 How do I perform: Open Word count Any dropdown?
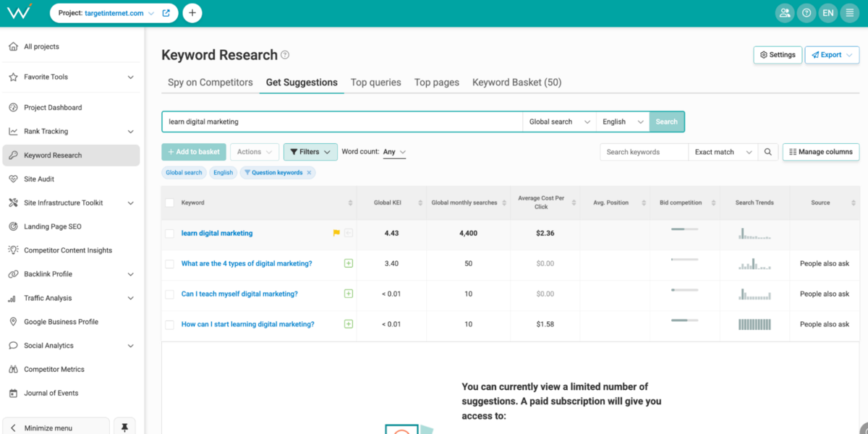click(x=394, y=152)
